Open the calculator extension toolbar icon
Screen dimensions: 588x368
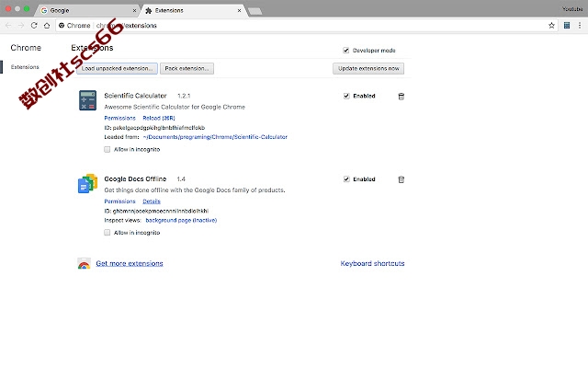point(567,26)
